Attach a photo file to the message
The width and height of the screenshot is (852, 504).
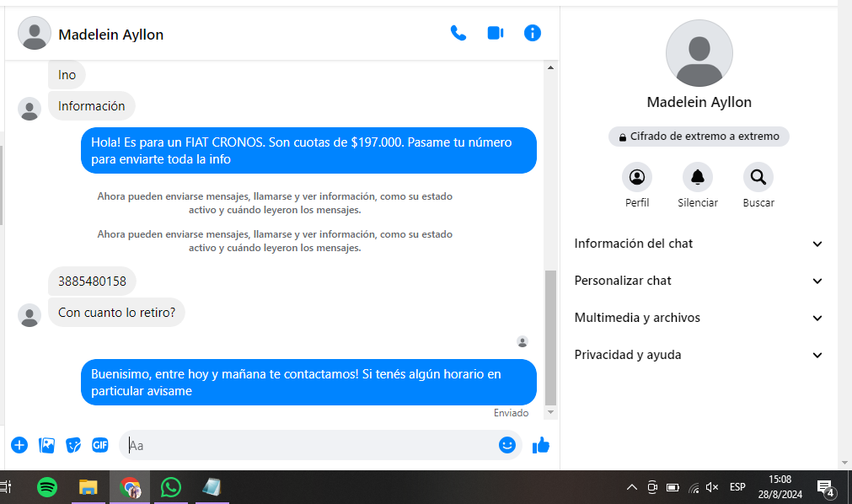tap(47, 445)
